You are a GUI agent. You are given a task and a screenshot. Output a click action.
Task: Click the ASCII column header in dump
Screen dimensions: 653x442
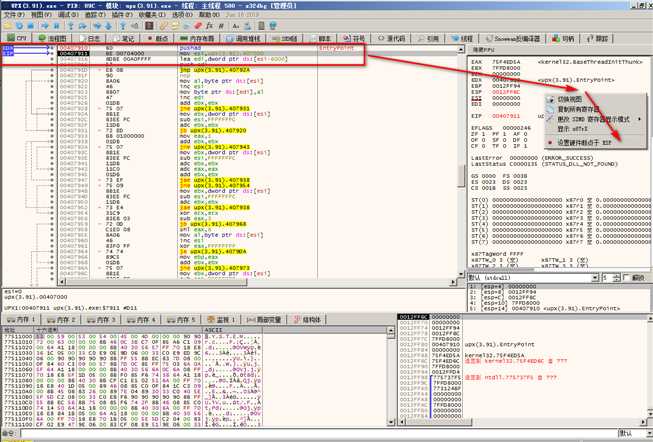(x=233, y=330)
